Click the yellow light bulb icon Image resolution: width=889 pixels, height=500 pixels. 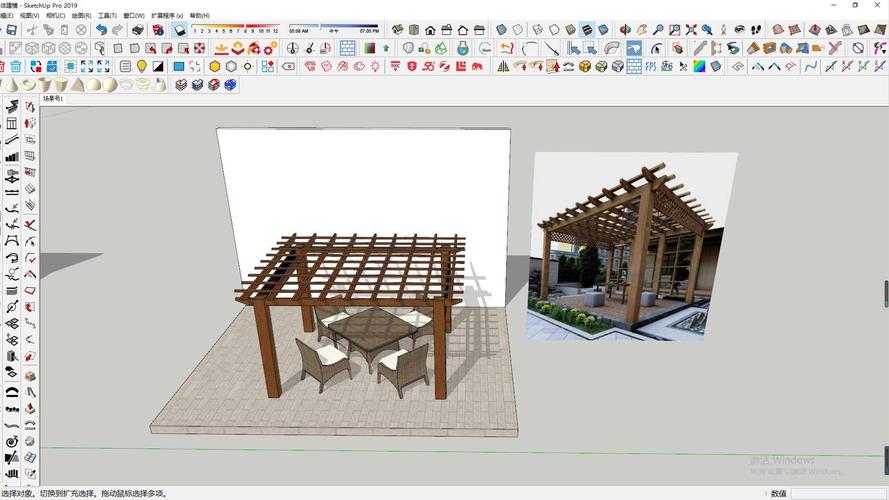tap(141, 66)
